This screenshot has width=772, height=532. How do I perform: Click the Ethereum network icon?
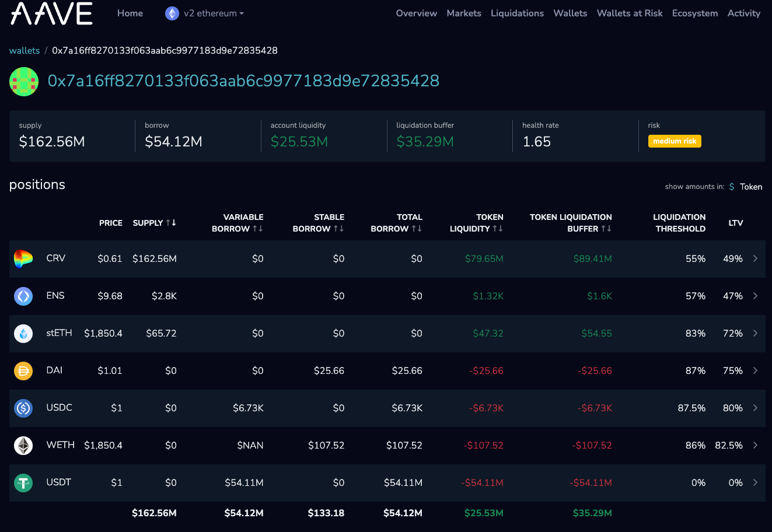point(172,13)
